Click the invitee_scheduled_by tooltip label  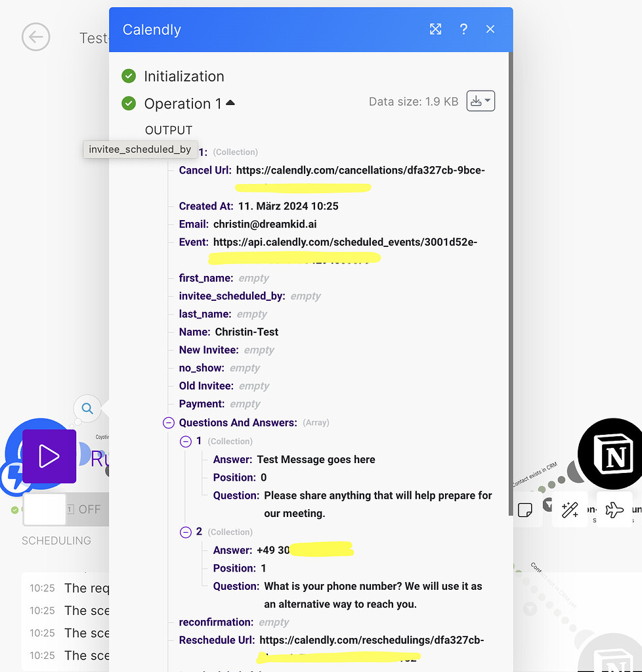click(x=140, y=149)
